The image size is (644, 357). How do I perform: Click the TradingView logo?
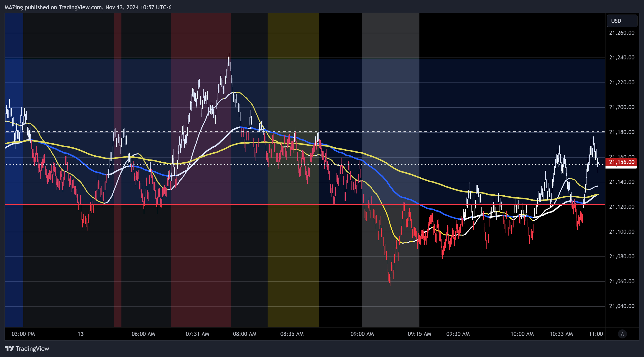27,348
